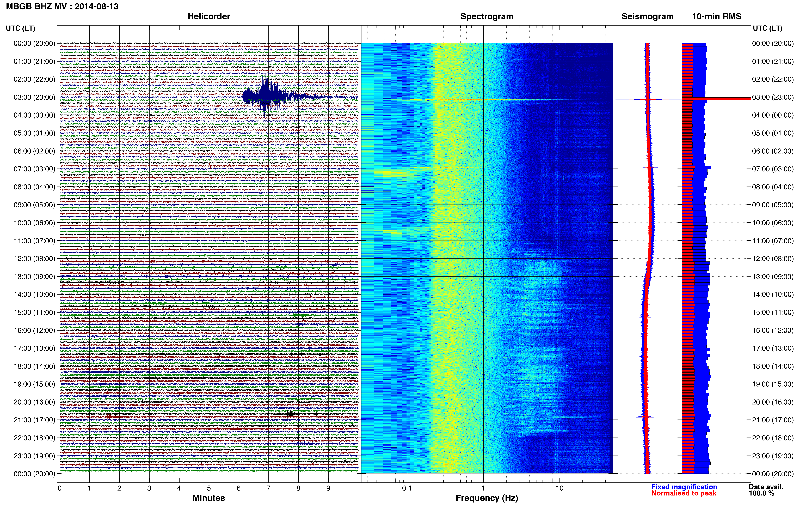Click the 13:00 (09:00) label beside RMS panel

click(773, 277)
